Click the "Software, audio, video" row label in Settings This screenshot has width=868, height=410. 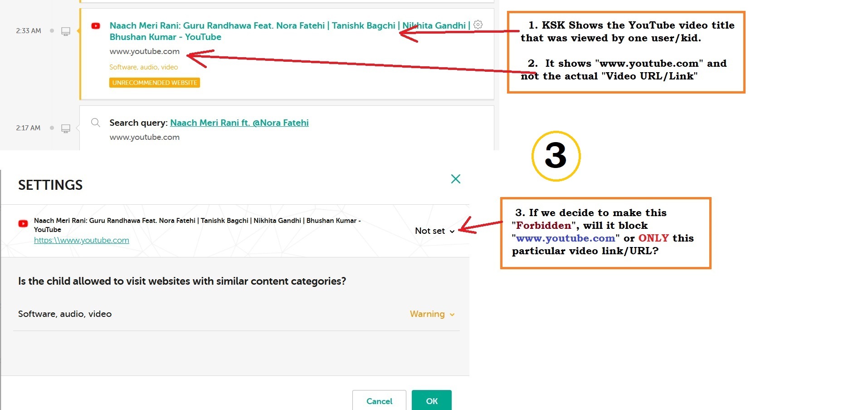[x=65, y=314]
